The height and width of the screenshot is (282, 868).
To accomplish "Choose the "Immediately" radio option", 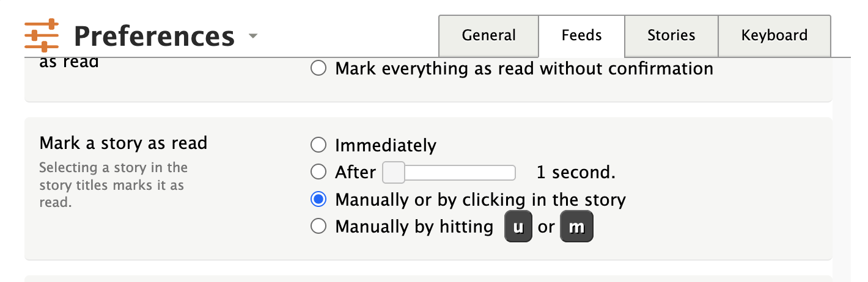I will coord(318,145).
